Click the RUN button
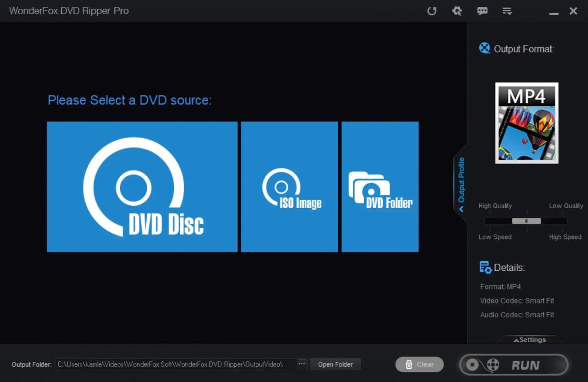The width and height of the screenshot is (588, 382). 514,364
